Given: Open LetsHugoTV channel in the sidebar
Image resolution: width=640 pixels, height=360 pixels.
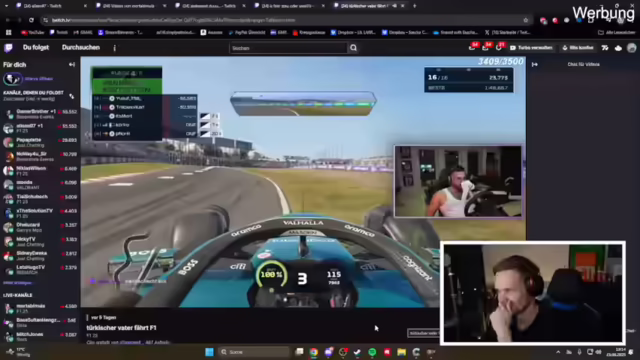Looking at the screenshot, I should 40,269.
